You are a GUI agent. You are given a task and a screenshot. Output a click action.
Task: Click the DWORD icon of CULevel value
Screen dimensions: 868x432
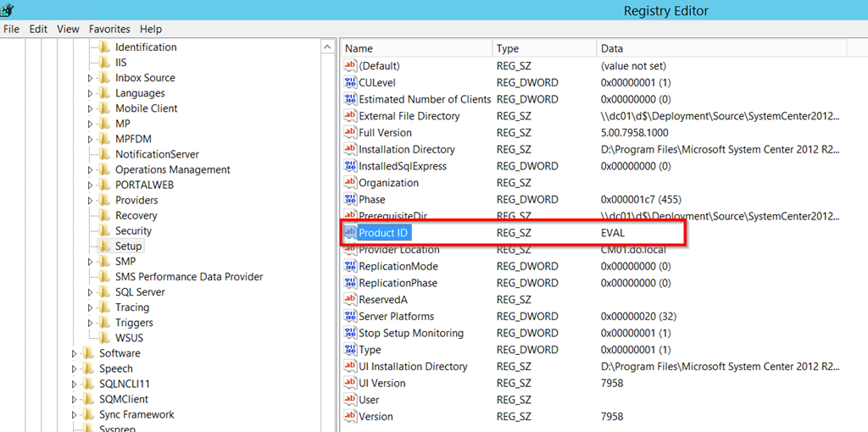[x=350, y=82]
